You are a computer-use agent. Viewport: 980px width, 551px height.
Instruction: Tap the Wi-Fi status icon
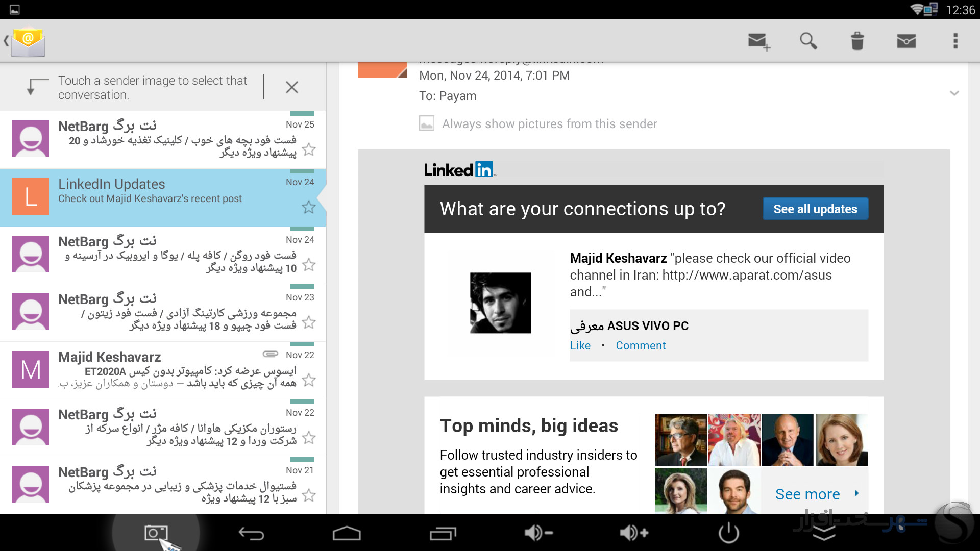point(917,10)
